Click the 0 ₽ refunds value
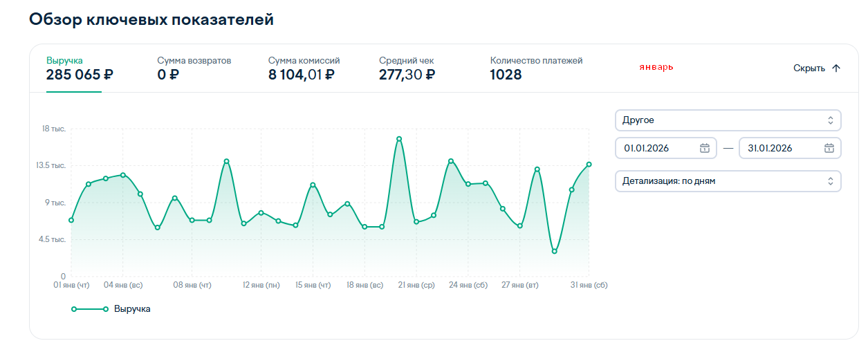Image resolution: width=868 pixels, height=352 pixels. pyautogui.click(x=167, y=75)
